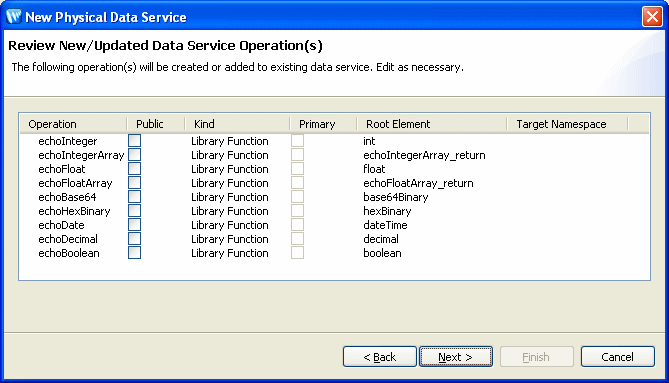Tick the Public checkbox for echoFloat
669x383 pixels.
click(134, 169)
